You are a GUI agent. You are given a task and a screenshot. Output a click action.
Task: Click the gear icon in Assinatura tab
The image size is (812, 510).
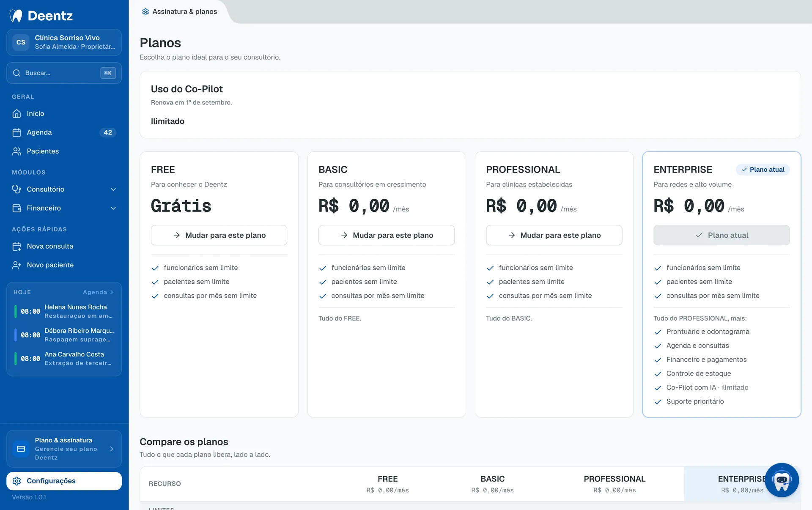[x=145, y=12]
